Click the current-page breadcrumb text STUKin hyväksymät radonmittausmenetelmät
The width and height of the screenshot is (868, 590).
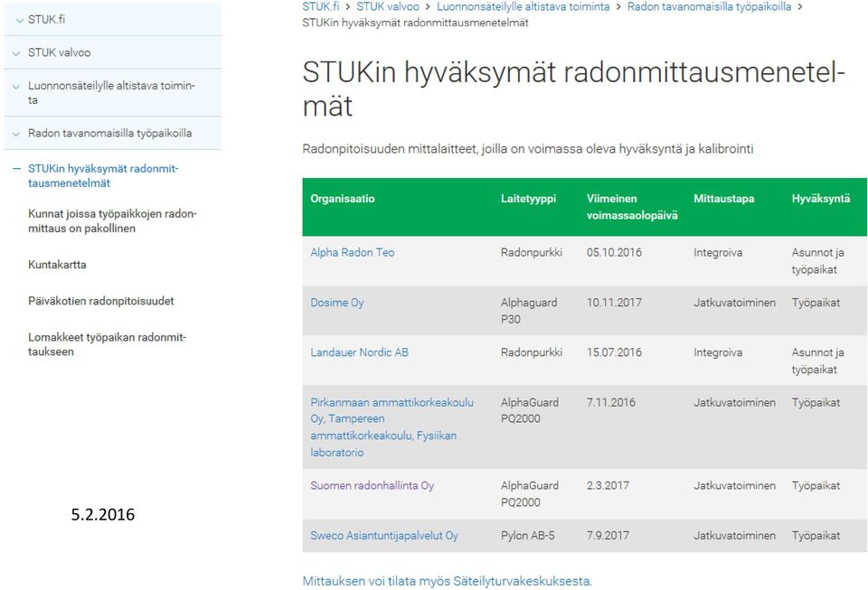point(415,23)
